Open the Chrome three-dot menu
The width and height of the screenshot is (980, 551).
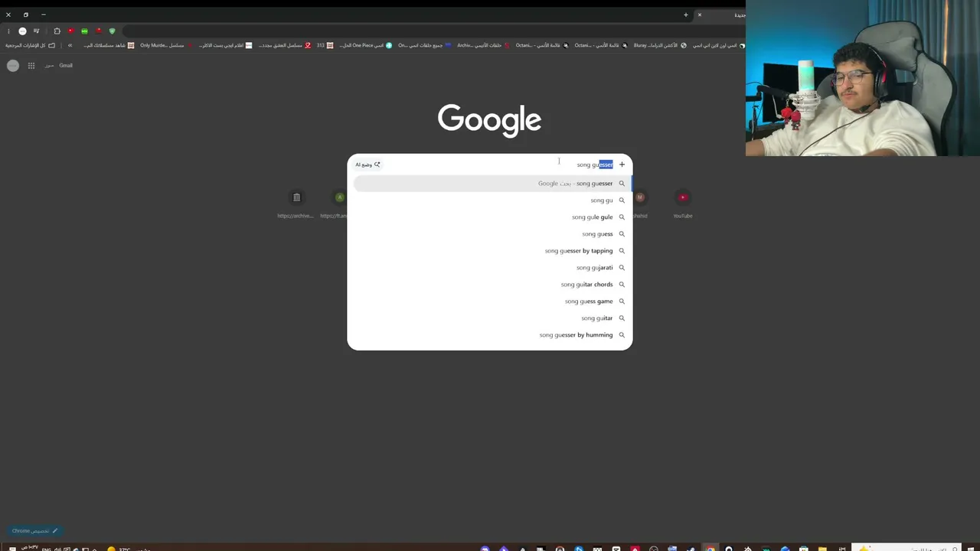pyautogui.click(x=8, y=31)
